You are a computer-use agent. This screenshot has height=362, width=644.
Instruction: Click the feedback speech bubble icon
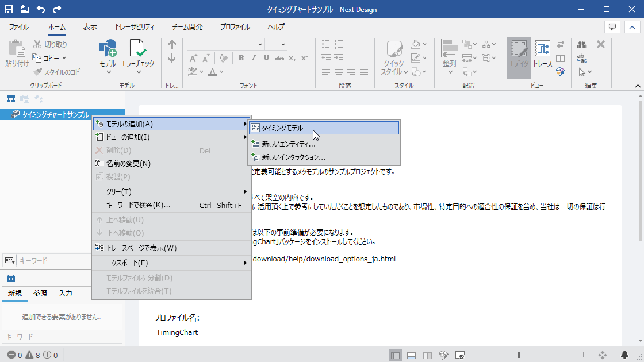pyautogui.click(x=612, y=27)
